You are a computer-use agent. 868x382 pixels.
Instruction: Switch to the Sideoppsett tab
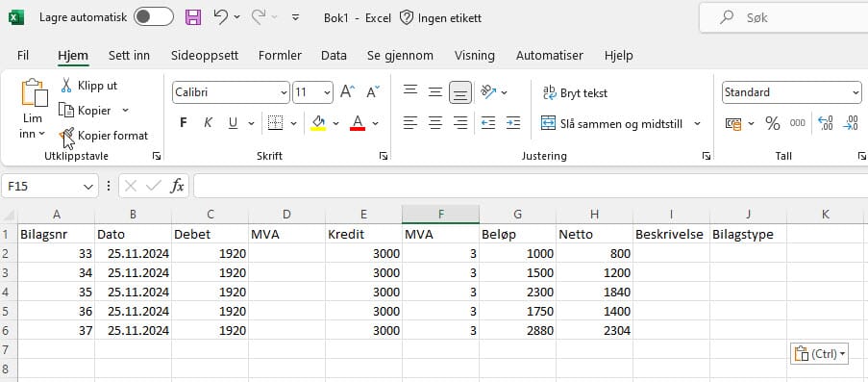pyautogui.click(x=205, y=56)
